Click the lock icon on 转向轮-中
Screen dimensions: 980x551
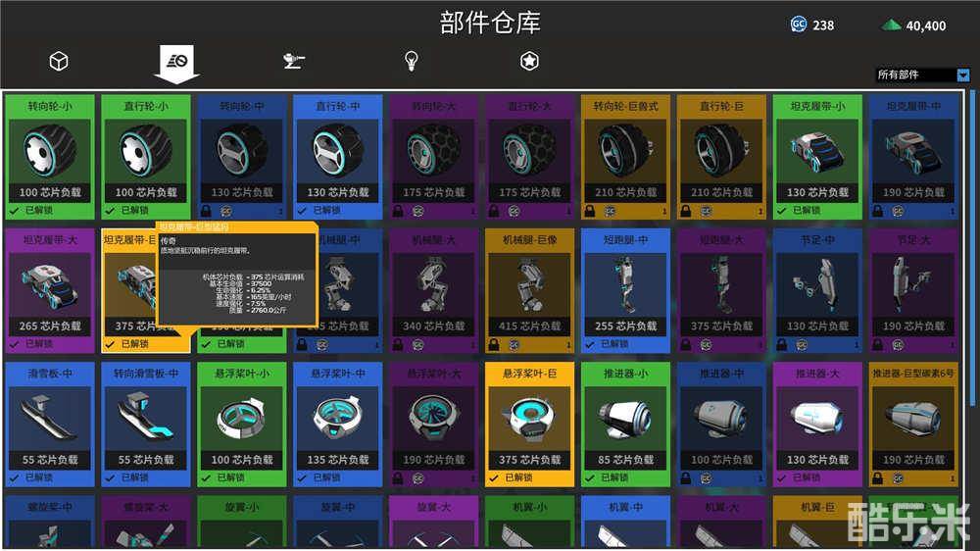point(204,210)
